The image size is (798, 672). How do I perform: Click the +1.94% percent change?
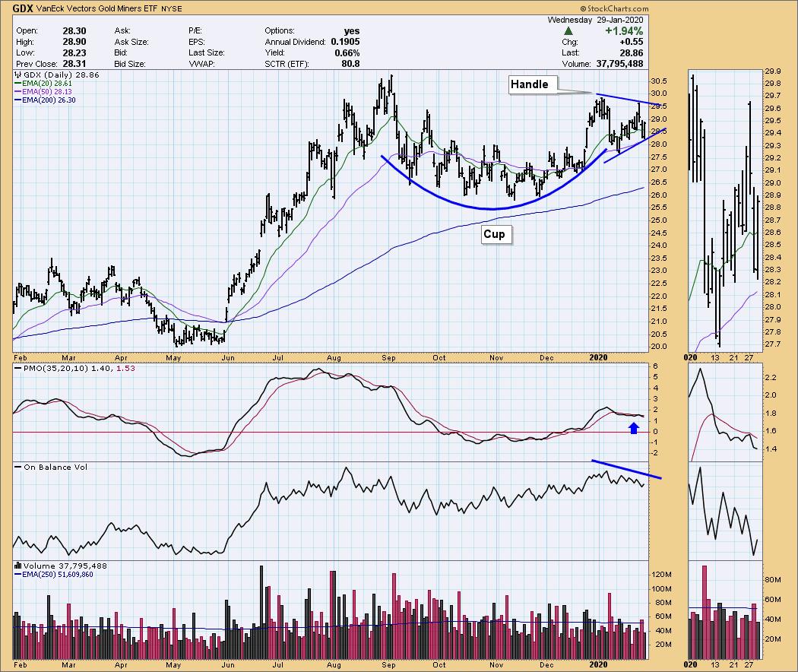tap(624, 31)
